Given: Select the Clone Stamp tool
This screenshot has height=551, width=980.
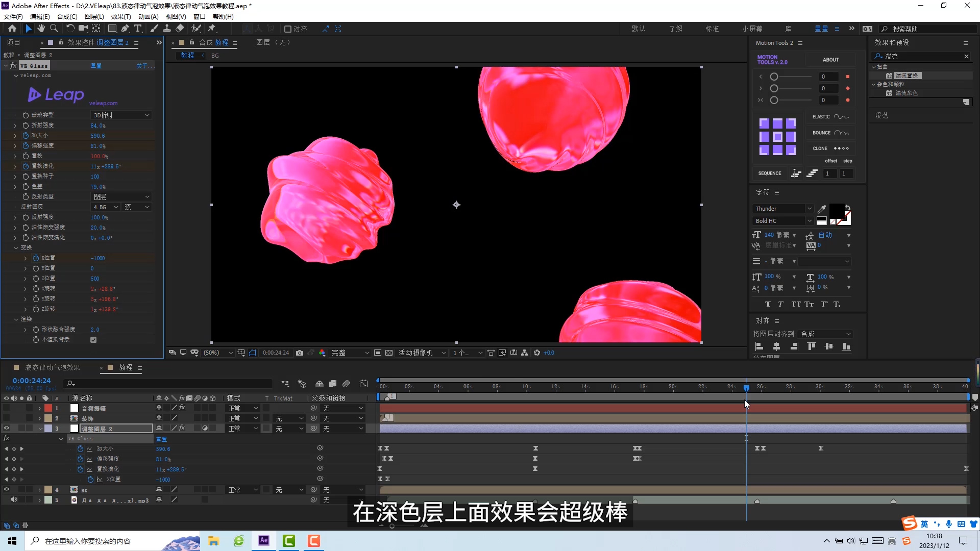Looking at the screenshot, I should click(167, 29).
